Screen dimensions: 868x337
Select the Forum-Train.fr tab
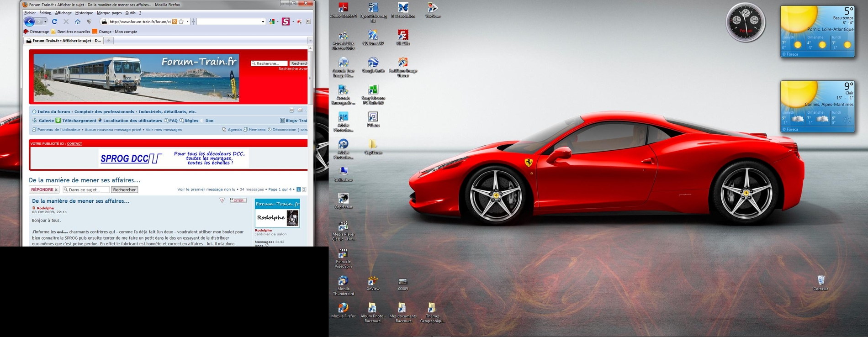(x=64, y=41)
